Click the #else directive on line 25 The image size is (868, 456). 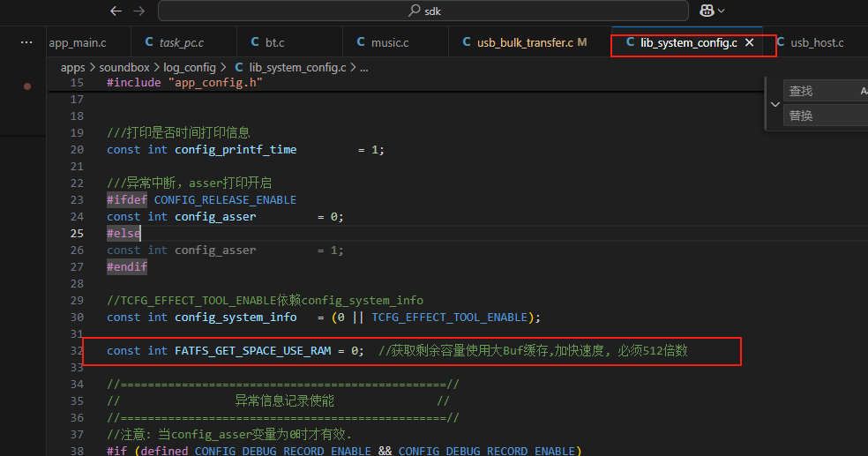123,233
